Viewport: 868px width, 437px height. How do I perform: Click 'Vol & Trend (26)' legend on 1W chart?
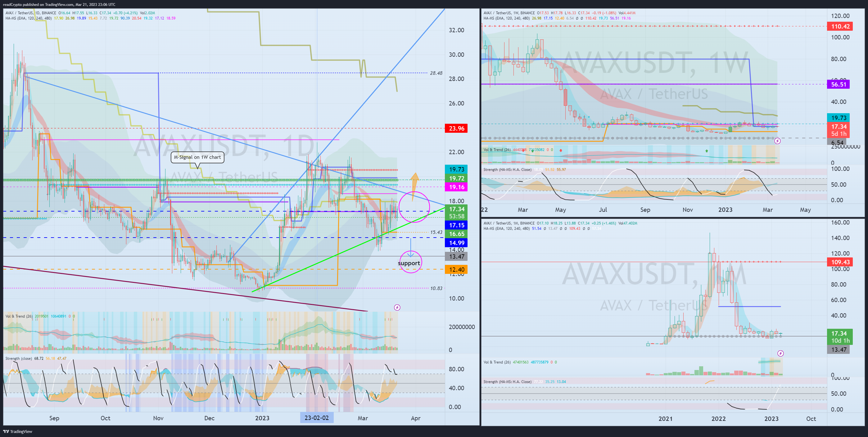click(497, 150)
